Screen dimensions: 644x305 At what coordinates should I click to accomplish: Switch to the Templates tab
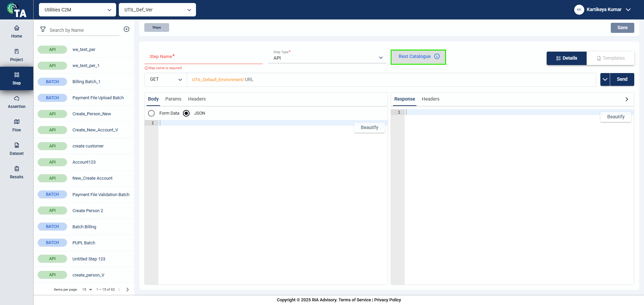(x=610, y=58)
